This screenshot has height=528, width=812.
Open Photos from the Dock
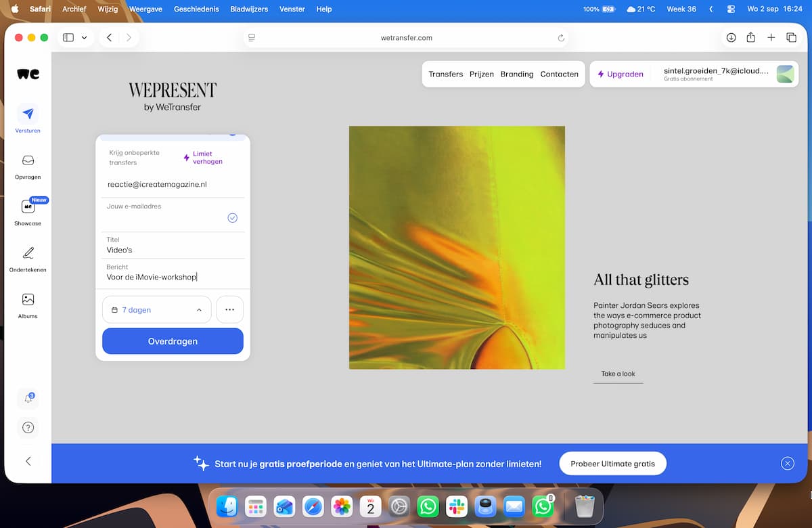[x=342, y=506]
